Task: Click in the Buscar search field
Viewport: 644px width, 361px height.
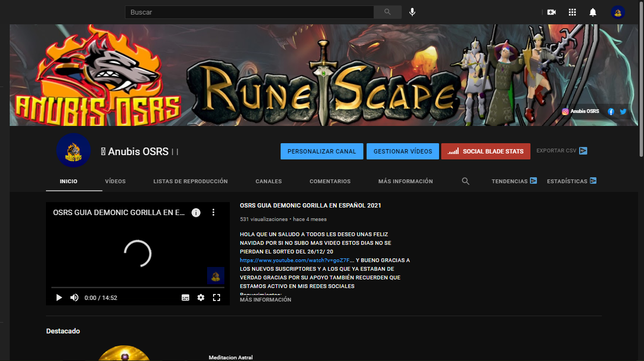Action: [249, 12]
